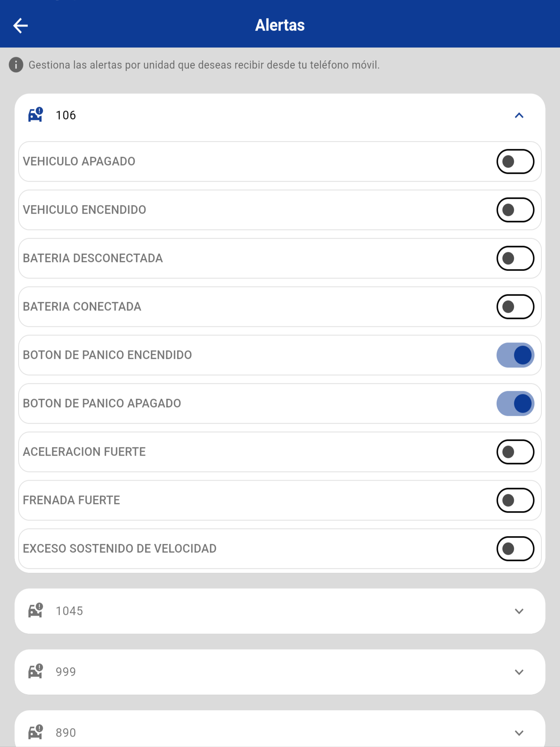Tap the vehicle alert icon for unit 1045
This screenshot has width=560, height=747.
point(36,610)
